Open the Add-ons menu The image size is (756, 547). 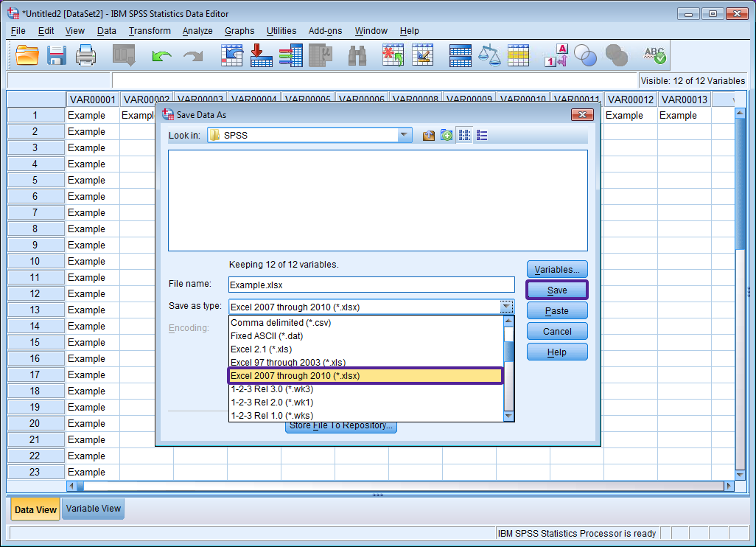326,31
